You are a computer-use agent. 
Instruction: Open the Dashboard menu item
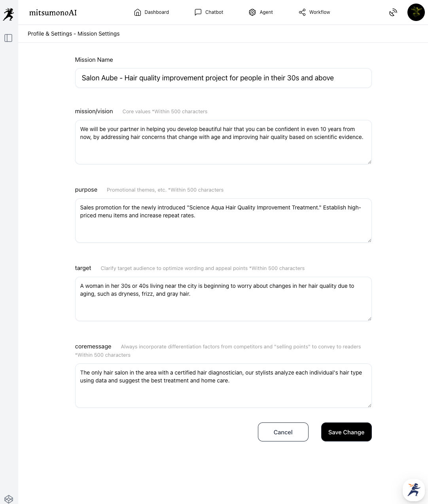point(157,12)
